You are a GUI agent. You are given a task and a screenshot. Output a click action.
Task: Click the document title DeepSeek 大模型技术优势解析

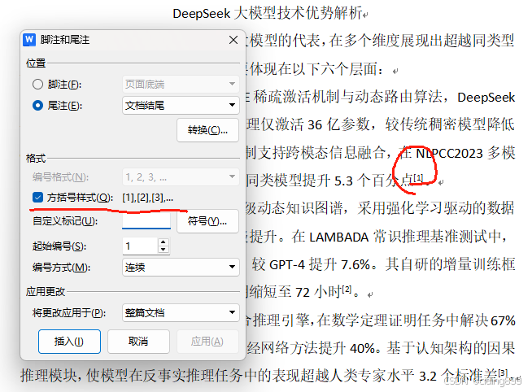click(x=268, y=14)
